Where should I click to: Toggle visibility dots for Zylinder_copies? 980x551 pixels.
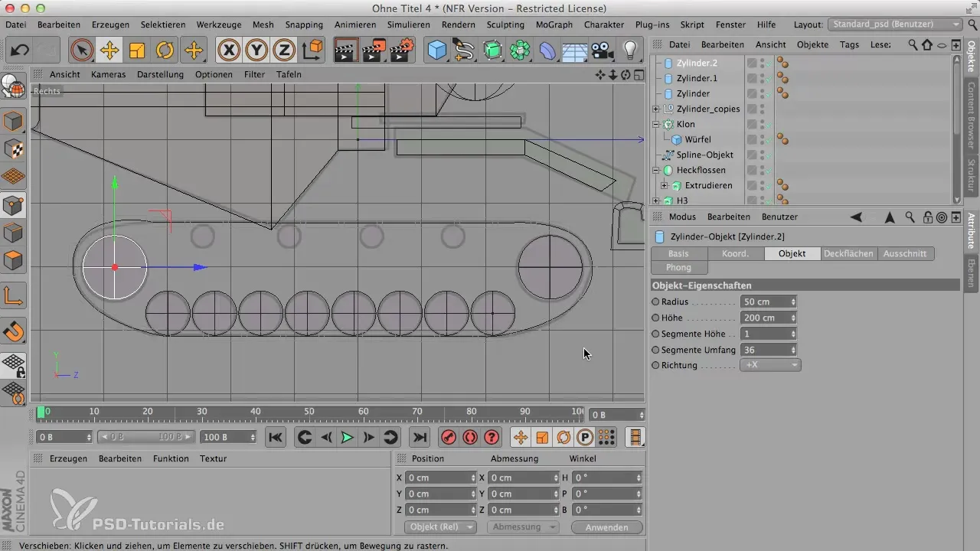pyautogui.click(x=762, y=109)
